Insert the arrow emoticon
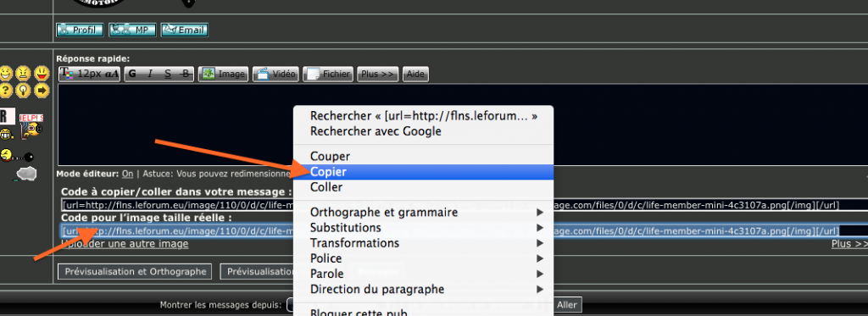Image resolution: width=868 pixels, height=316 pixels. [x=42, y=90]
